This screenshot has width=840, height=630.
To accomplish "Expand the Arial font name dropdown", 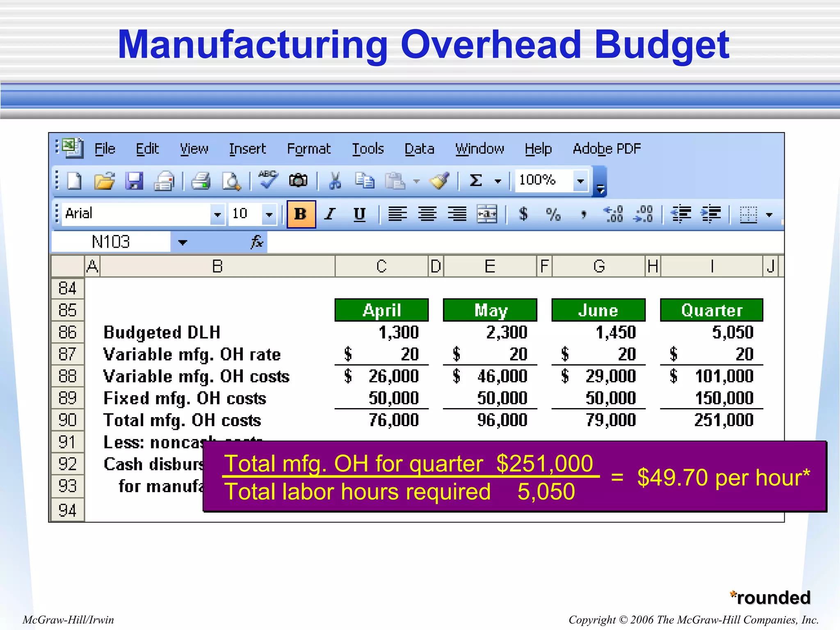I will (217, 214).
